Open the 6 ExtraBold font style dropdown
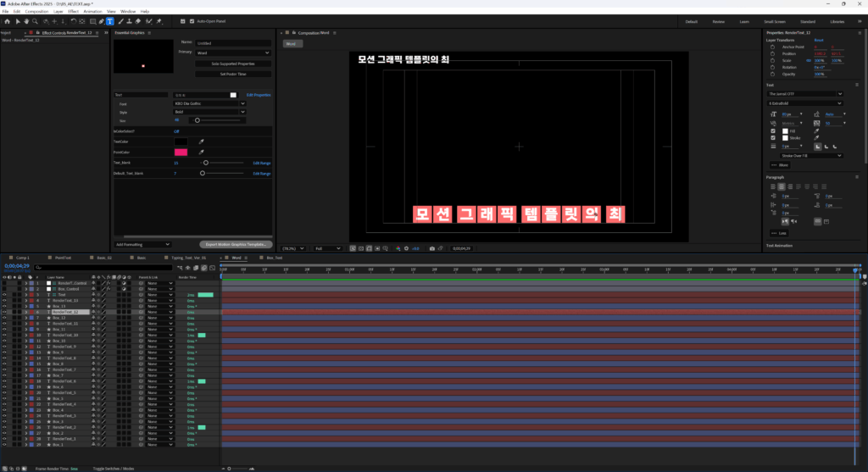Image resolution: width=868 pixels, height=472 pixels. (805, 103)
